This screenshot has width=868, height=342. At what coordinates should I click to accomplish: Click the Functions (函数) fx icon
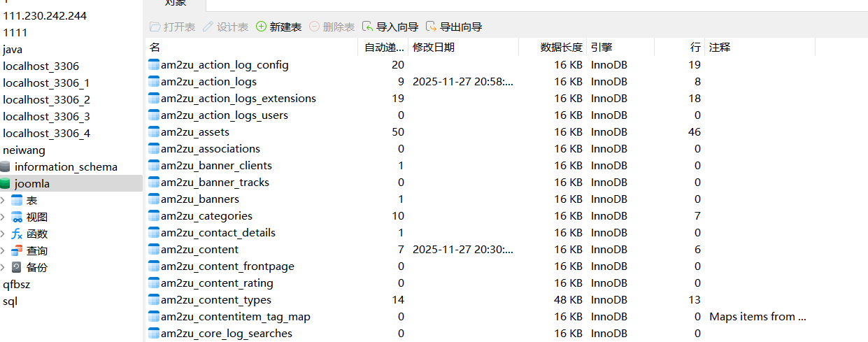[x=17, y=234]
